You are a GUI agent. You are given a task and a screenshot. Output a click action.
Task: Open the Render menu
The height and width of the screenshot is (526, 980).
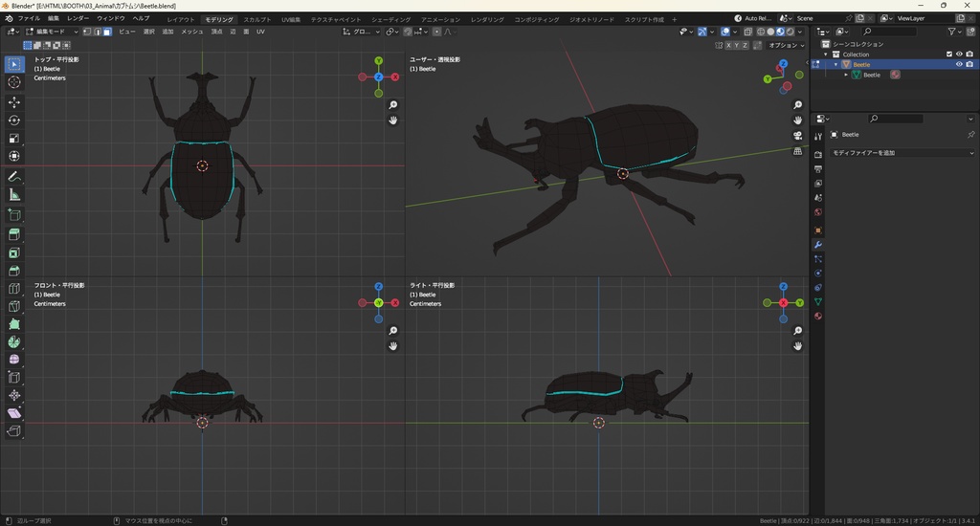point(78,19)
